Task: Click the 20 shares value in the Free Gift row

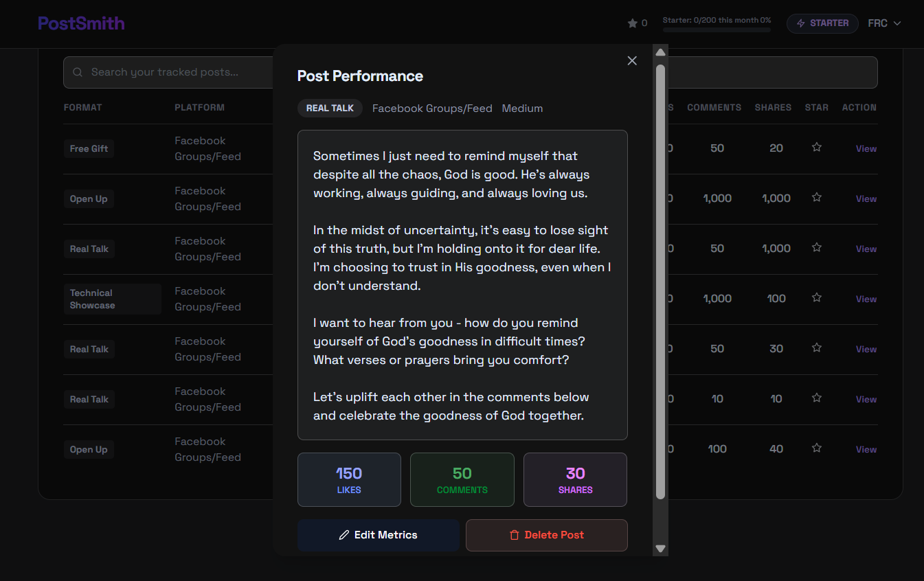Action: [776, 148]
